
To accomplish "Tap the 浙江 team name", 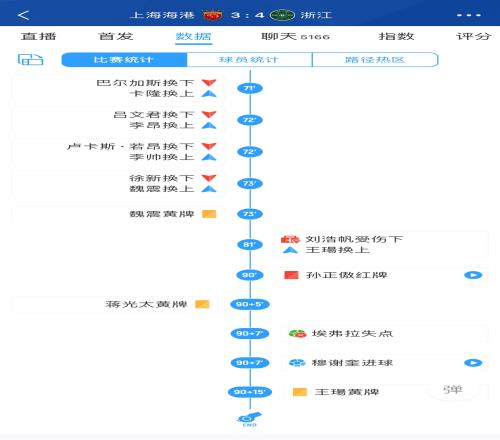I will [316, 15].
